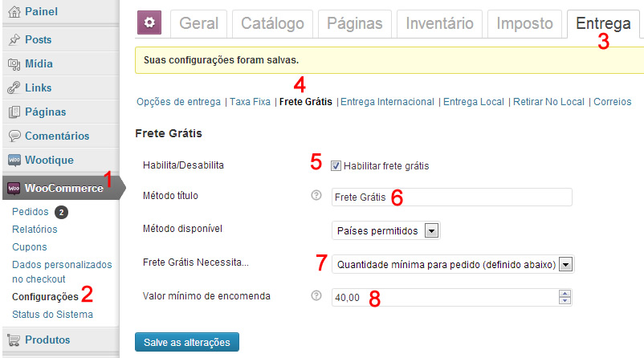Click help icon next to Valor mínimo
Screen dimensions: 644x358
pos(316,295)
